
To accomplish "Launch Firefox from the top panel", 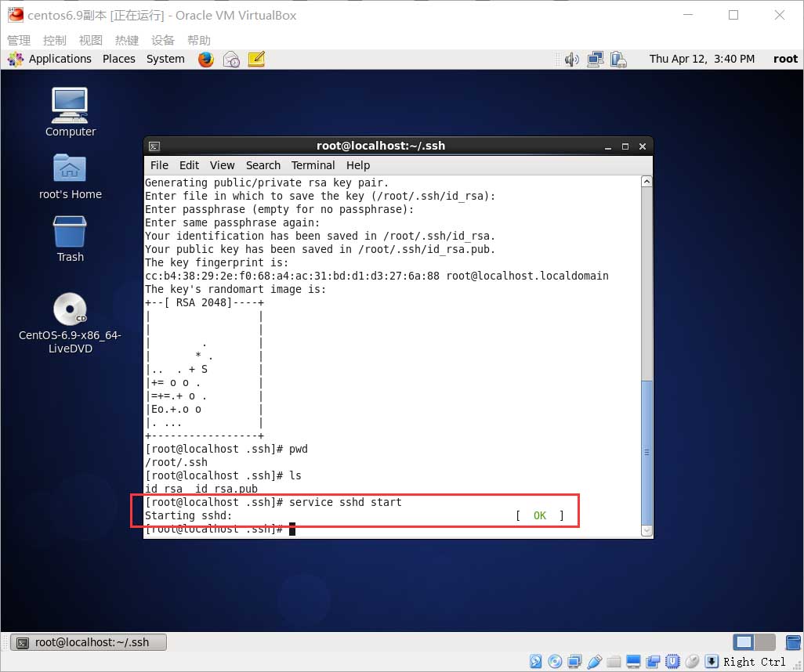I will coord(206,59).
